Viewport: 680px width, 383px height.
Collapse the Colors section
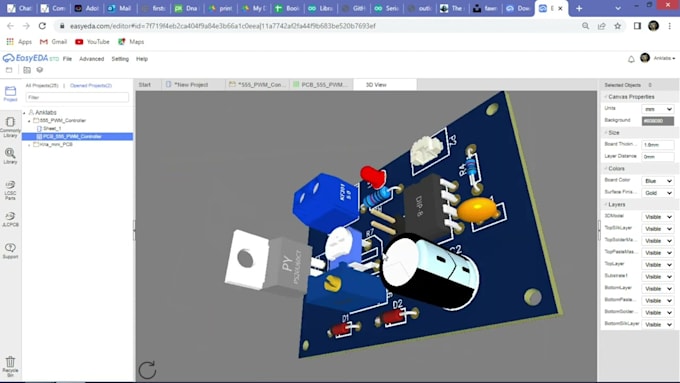point(615,168)
